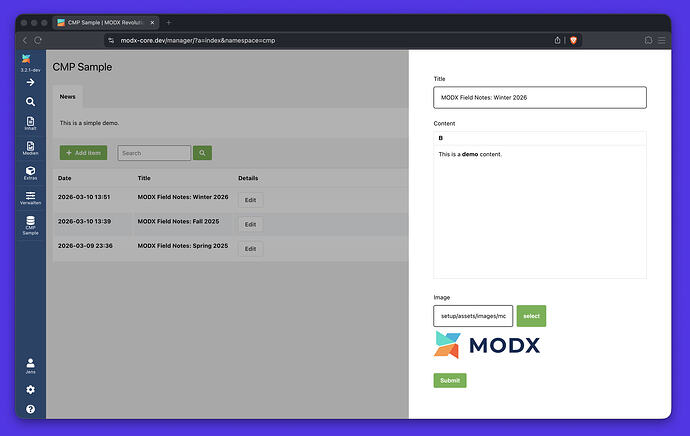The height and width of the screenshot is (436, 690).
Task: Click the green search magnifier button
Action: pyautogui.click(x=203, y=153)
